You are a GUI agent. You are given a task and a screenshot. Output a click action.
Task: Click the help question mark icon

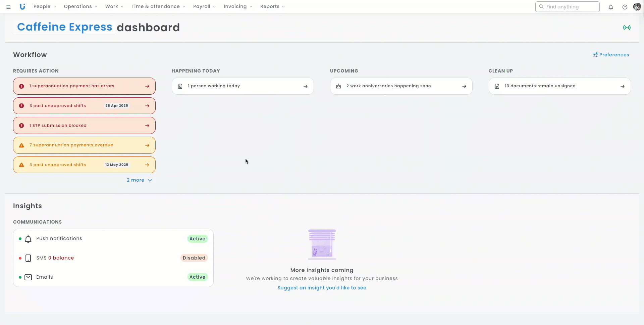pos(625,7)
